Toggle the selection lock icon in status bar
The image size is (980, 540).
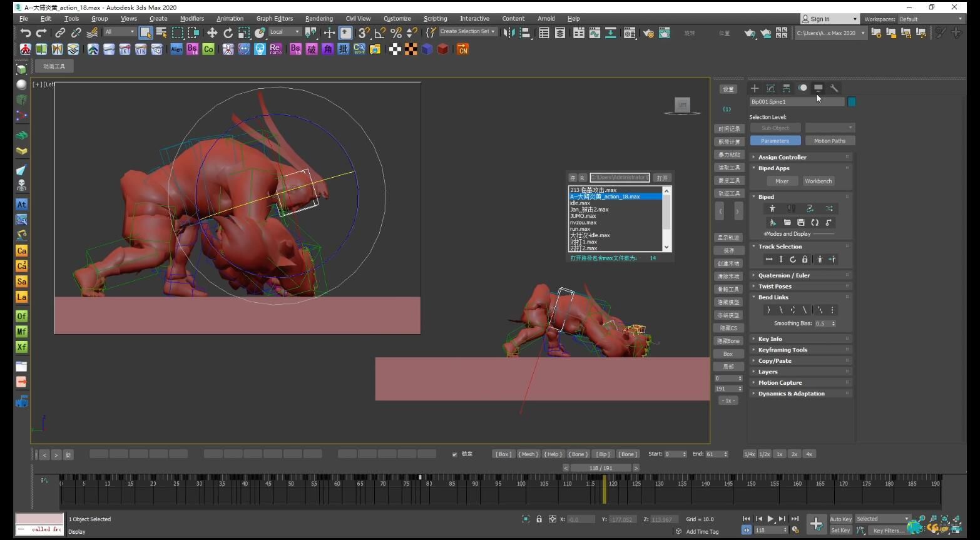[x=539, y=519]
